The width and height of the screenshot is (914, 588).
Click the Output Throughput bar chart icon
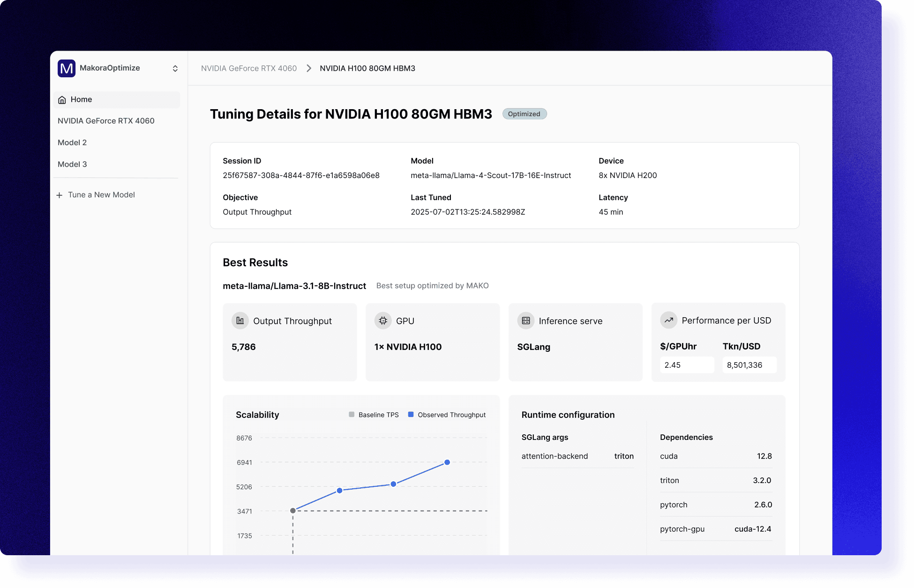tap(240, 321)
